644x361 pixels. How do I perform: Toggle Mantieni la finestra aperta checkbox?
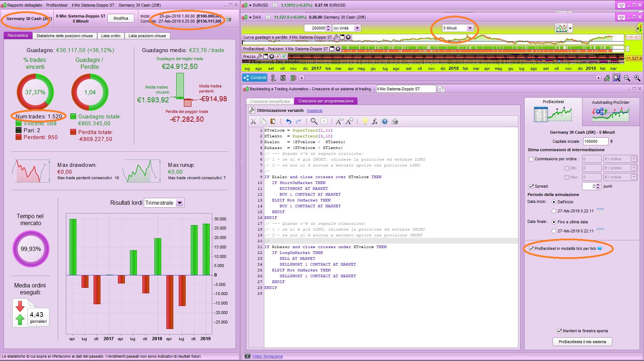559,331
